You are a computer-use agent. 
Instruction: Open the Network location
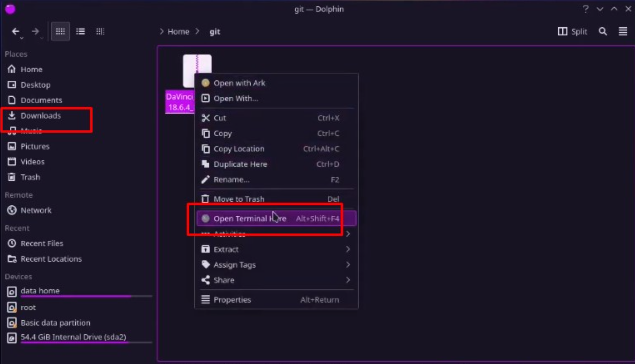click(36, 210)
